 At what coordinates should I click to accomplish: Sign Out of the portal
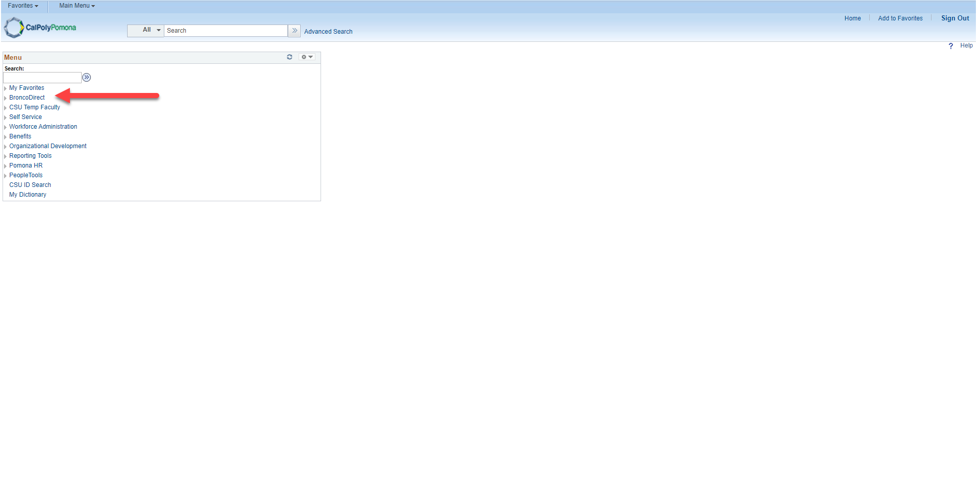[x=954, y=18]
